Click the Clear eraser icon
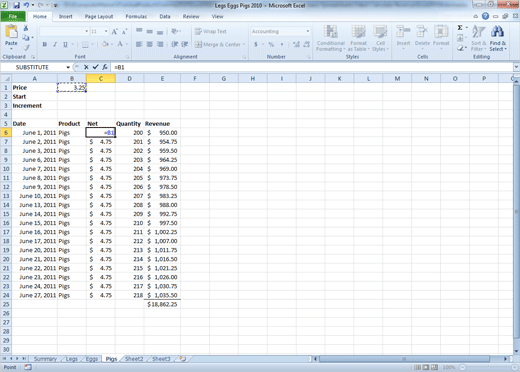The height and width of the screenshot is (372, 520). pos(460,48)
